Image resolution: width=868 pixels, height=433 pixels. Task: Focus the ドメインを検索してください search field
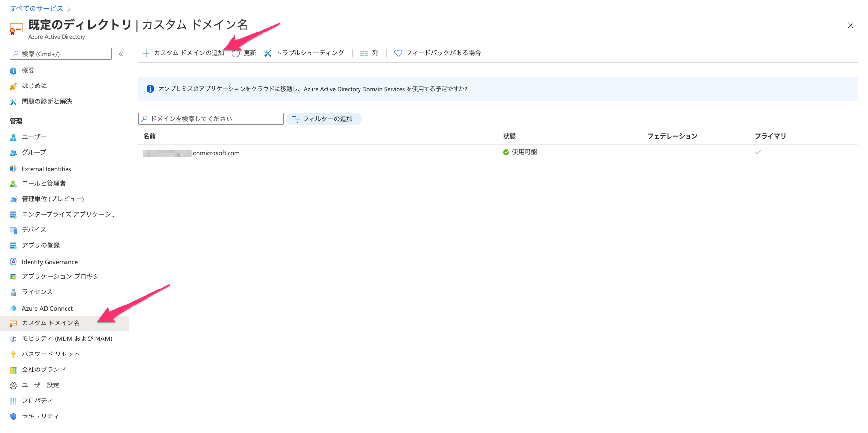pyautogui.click(x=211, y=119)
